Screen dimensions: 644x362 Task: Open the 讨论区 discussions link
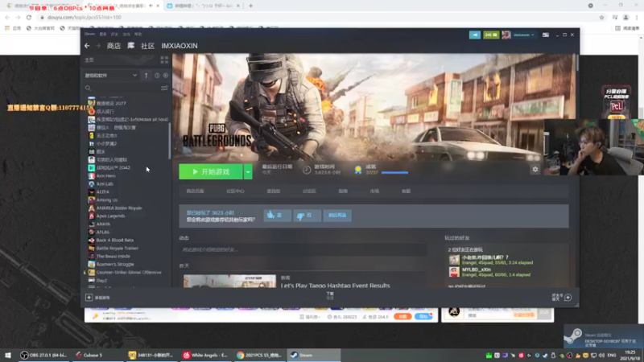coord(309,191)
